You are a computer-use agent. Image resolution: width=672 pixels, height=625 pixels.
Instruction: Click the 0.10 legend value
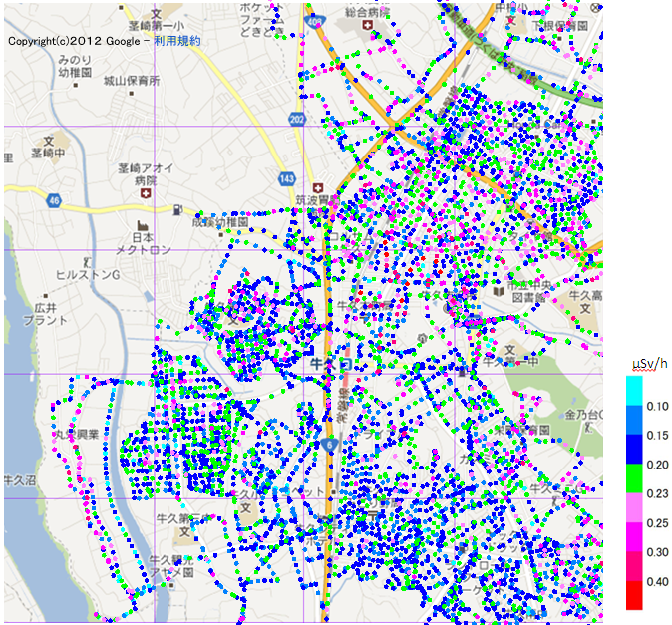pyautogui.click(x=657, y=406)
